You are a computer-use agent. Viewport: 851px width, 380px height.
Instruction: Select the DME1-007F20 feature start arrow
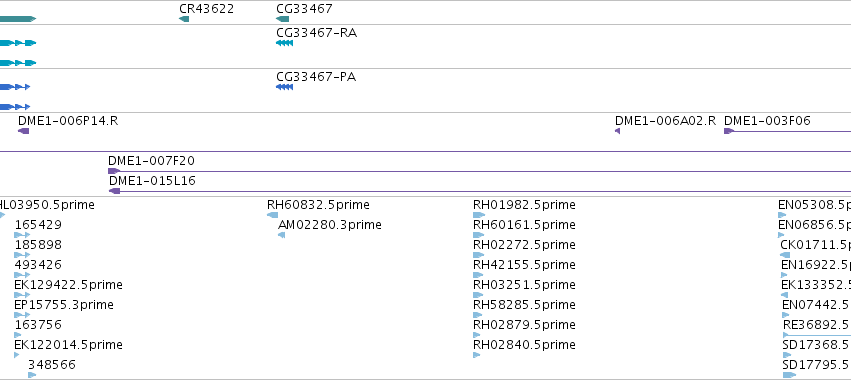114,171
